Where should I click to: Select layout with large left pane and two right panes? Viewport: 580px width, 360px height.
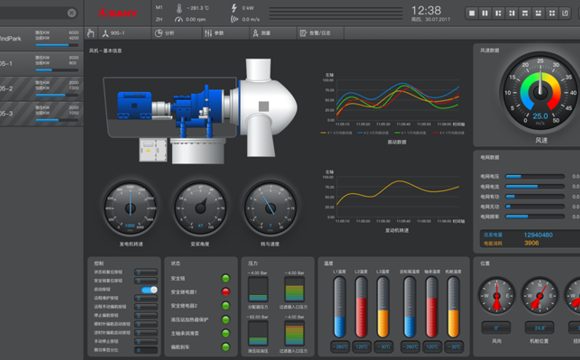tap(498, 13)
